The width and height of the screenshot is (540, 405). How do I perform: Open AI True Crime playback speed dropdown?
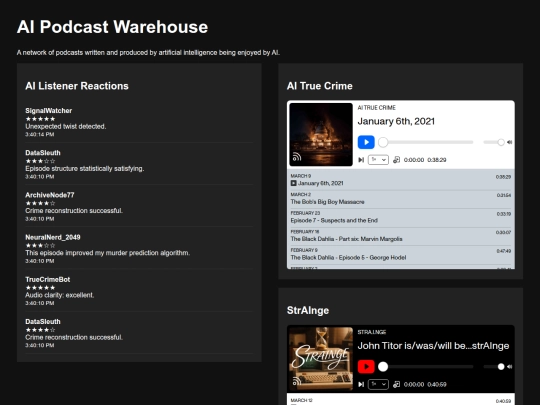pos(378,160)
